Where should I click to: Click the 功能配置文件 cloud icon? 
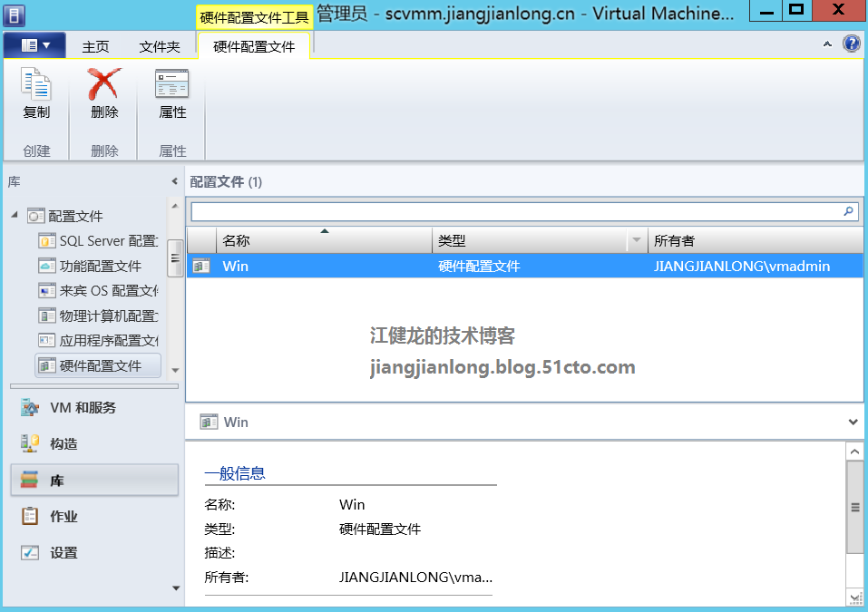[46, 266]
